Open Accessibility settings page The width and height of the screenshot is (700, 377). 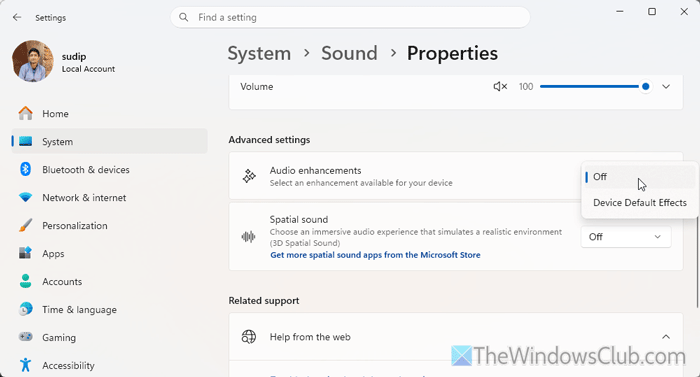click(109, 365)
